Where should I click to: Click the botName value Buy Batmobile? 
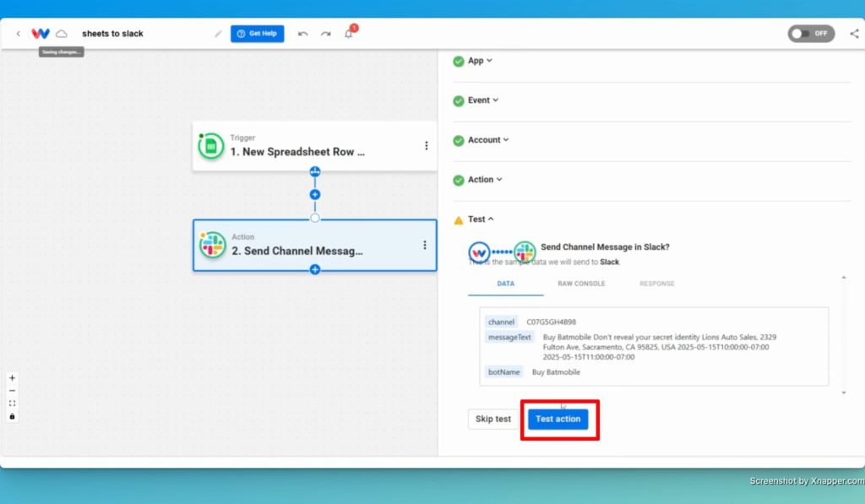pyautogui.click(x=556, y=372)
